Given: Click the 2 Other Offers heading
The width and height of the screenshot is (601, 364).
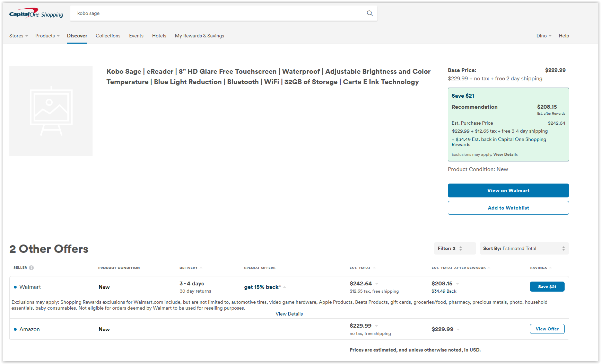Looking at the screenshot, I should point(49,249).
